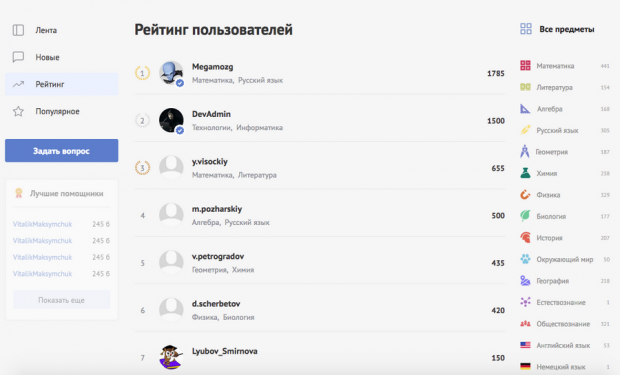Filter by Математика subject label
Image resolution: width=620 pixels, height=375 pixels.
point(555,66)
